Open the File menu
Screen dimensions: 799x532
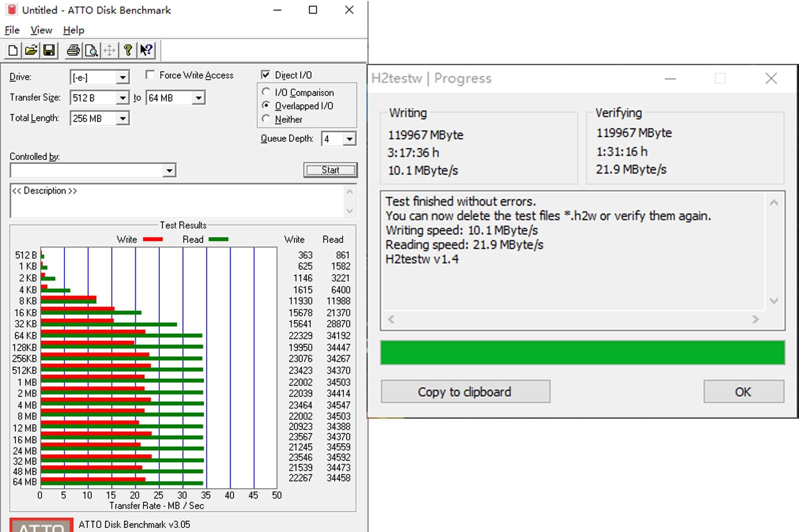[12, 30]
